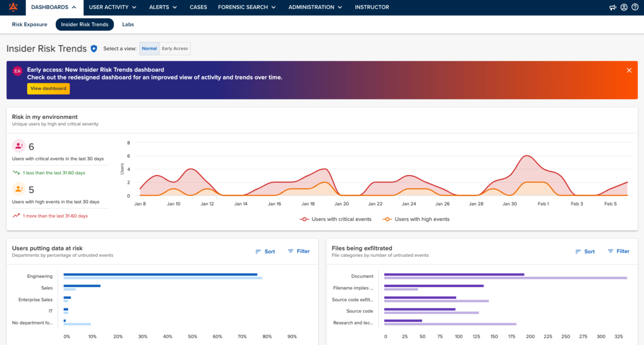Toggle Users with critical events legend
Screen dimensions: 644x345
pyautogui.click(x=336, y=219)
